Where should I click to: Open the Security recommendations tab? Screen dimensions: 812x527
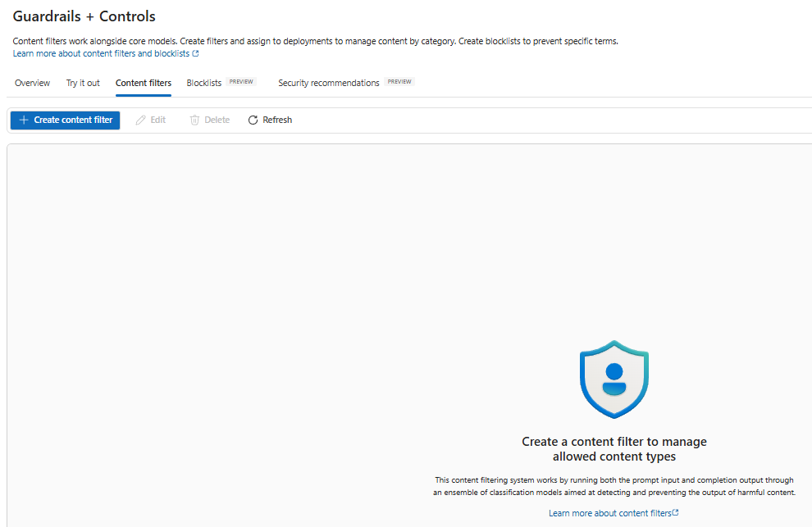tap(329, 83)
